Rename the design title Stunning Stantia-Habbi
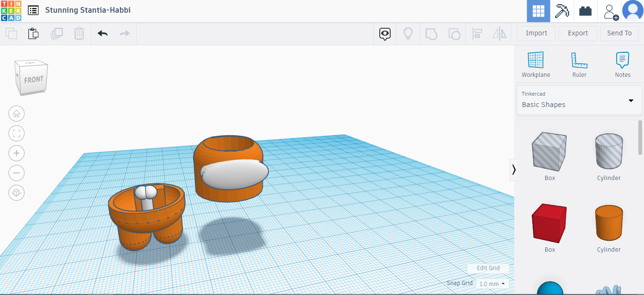This screenshot has height=295, width=644. point(88,10)
